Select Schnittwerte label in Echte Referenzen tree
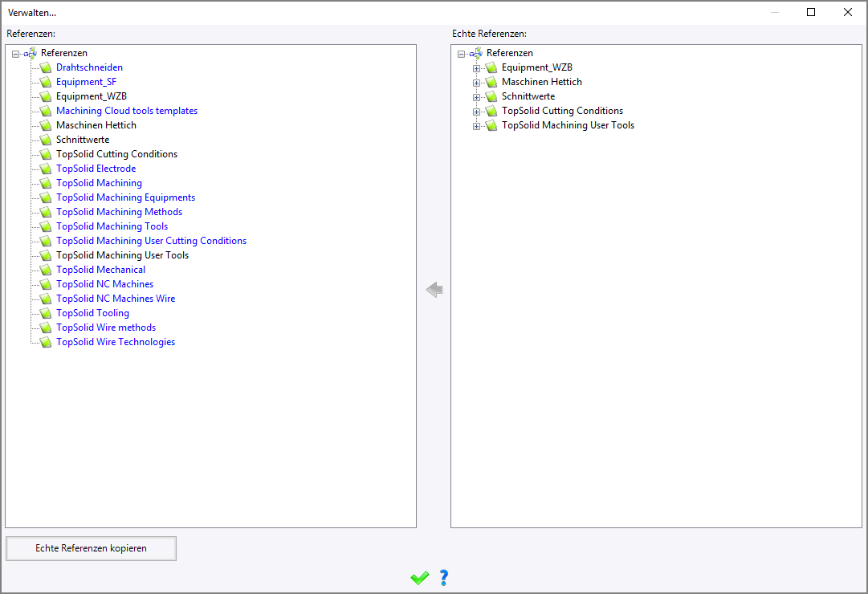Viewport: 868px width, 594px height. (x=528, y=96)
